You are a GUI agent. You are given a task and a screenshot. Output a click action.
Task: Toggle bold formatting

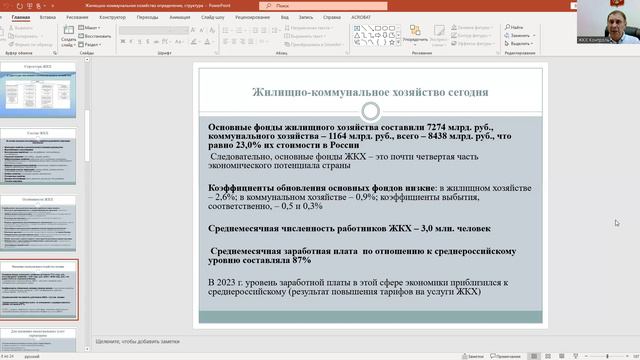tap(123, 42)
